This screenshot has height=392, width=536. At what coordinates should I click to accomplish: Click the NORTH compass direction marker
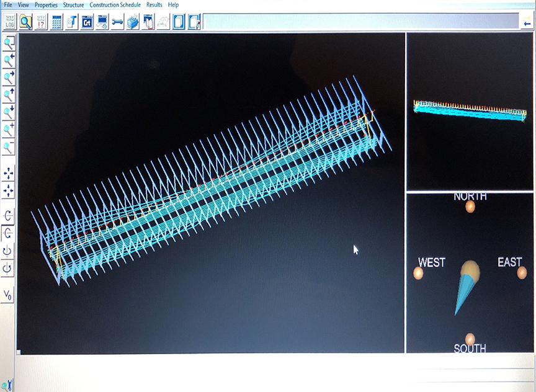(x=470, y=207)
